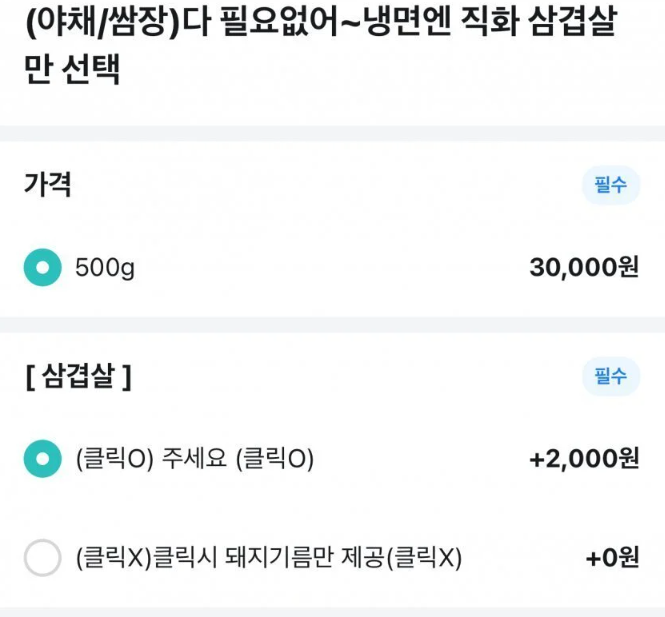Click the gray divider above [ 삼겹살 ] section

332,325
